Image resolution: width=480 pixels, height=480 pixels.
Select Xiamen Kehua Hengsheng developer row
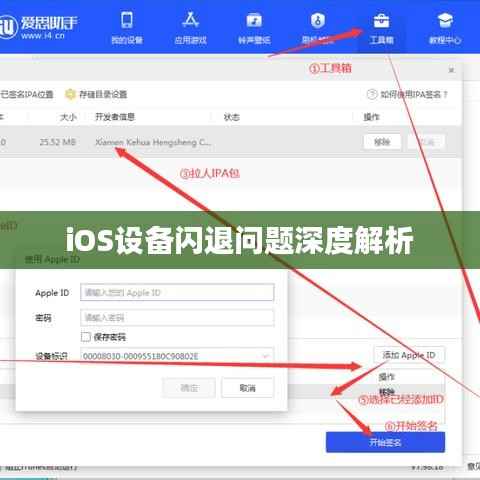click(x=153, y=142)
